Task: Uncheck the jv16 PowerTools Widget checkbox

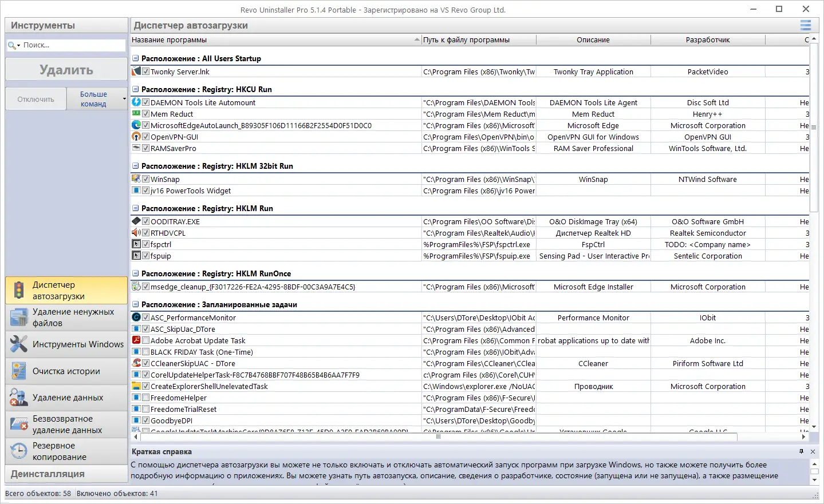Action: pyautogui.click(x=146, y=191)
